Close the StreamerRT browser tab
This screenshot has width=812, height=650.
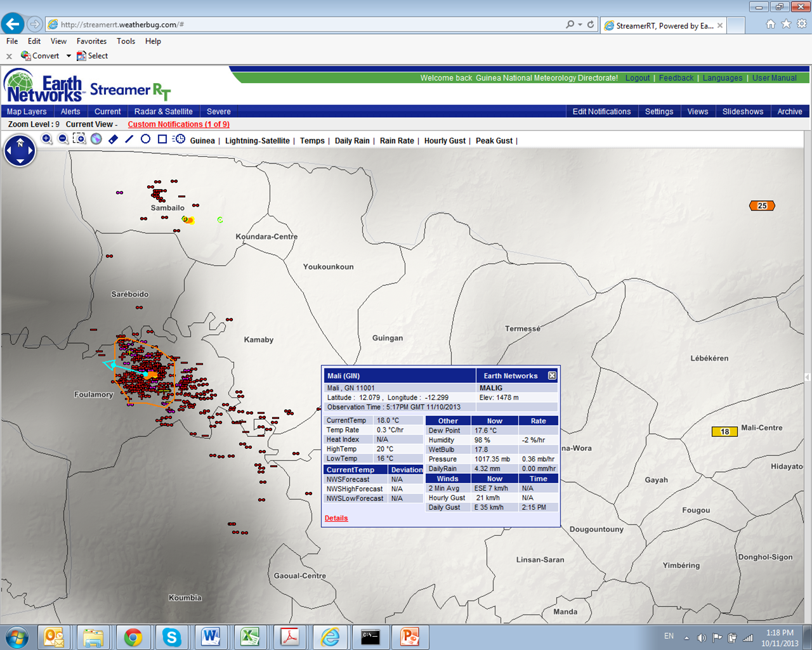(720, 25)
